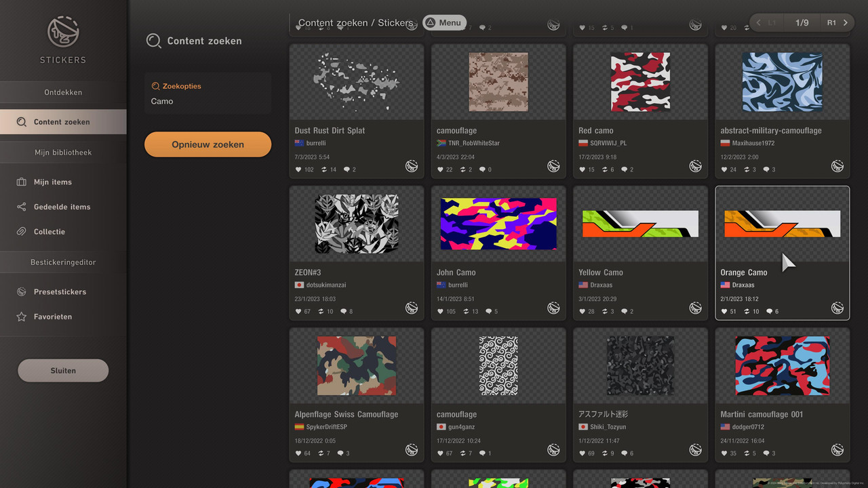Click the star icon for Favorieten
The height and width of the screenshot is (488, 868).
[x=21, y=317]
